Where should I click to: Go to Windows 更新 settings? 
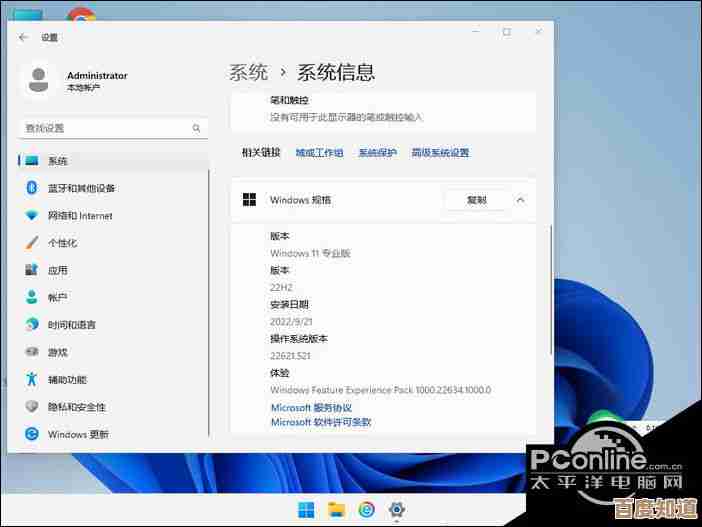tap(78, 434)
